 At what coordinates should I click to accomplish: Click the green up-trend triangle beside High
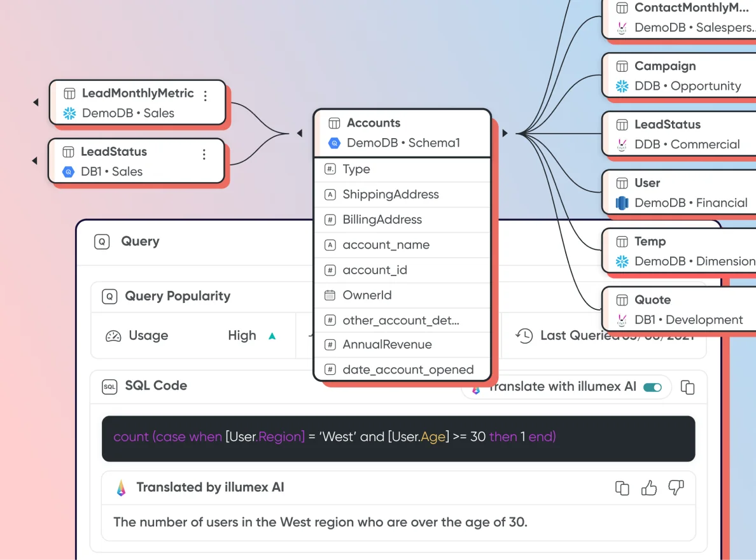[x=272, y=336]
